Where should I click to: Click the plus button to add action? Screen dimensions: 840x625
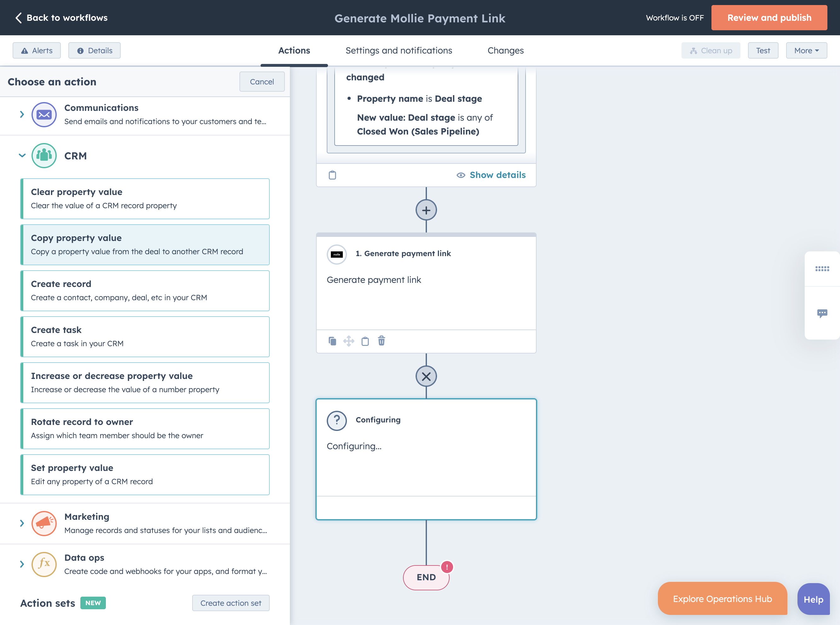coord(426,210)
